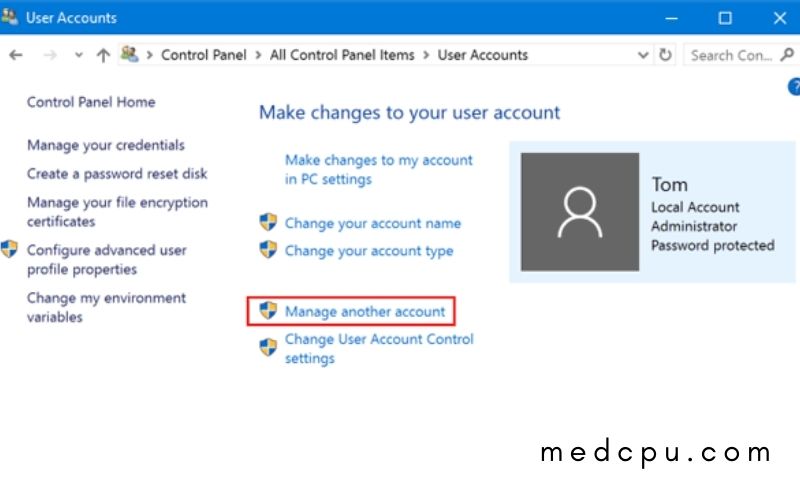Click Manage another account link
This screenshot has width=800, height=500.
pyautogui.click(x=365, y=311)
